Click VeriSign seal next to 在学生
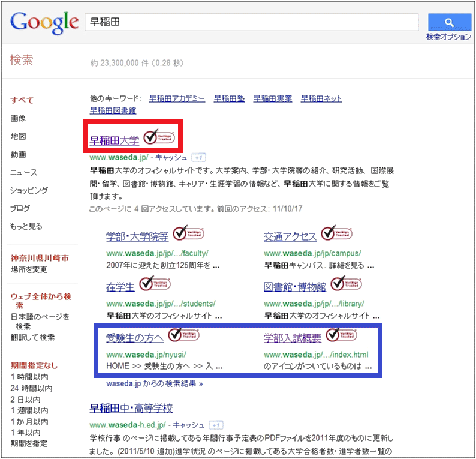The image size is (476, 459). [x=155, y=284]
